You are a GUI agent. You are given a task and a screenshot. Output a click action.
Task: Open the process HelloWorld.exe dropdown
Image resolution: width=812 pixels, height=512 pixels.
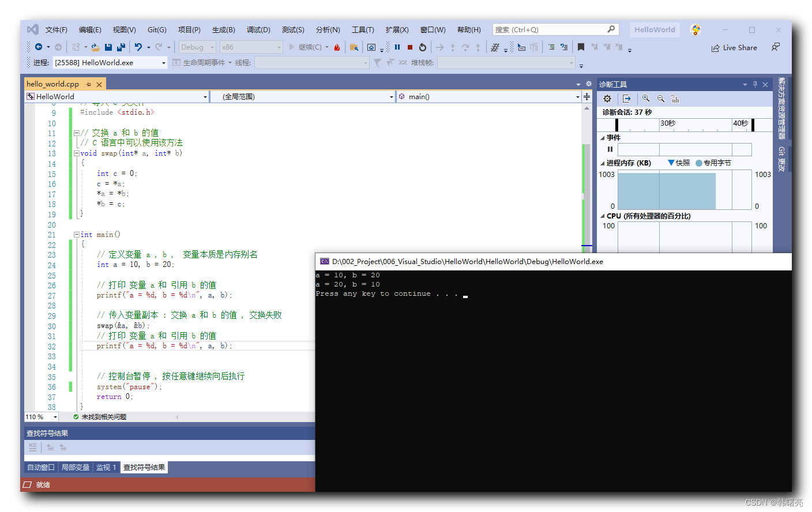click(110, 62)
